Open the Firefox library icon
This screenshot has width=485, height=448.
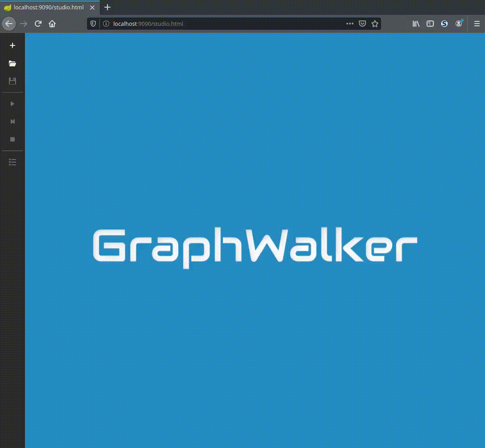[x=416, y=24]
